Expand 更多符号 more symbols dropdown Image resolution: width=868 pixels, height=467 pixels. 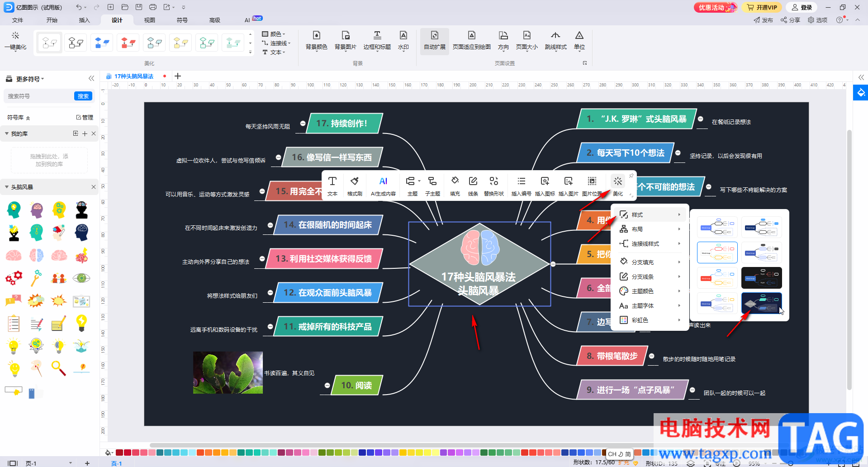pyautogui.click(x=30, y=79)
